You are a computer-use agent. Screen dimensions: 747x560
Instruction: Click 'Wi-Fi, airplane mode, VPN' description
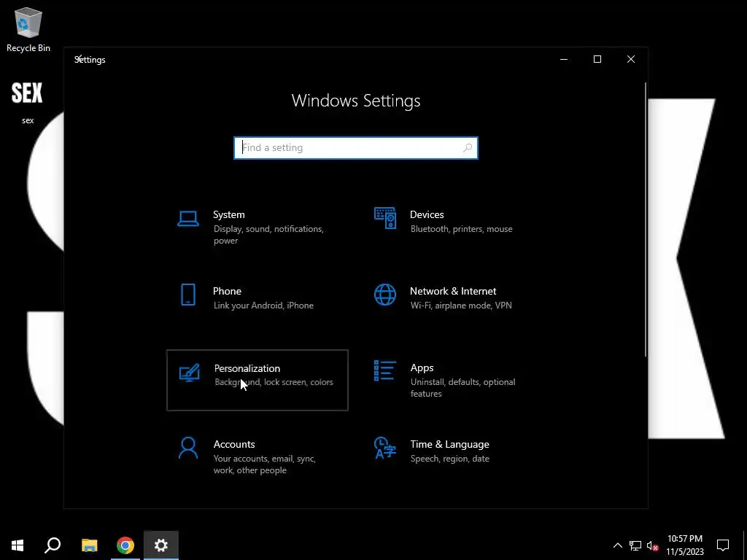coord(461,306)
